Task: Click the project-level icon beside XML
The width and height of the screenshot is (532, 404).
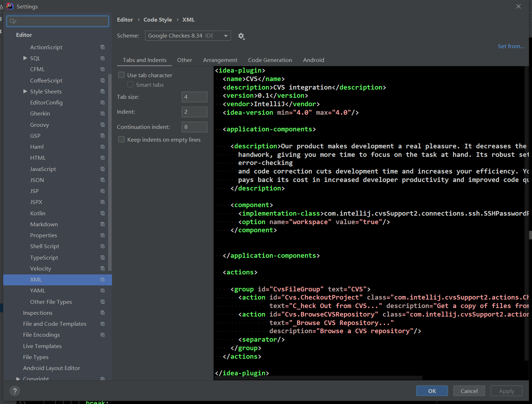Action: [x=102, y=279]
